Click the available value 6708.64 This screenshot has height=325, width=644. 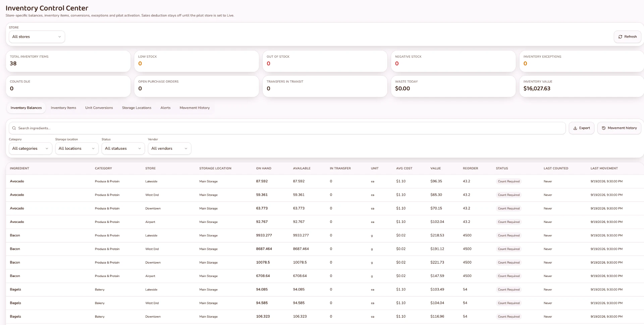300,276
